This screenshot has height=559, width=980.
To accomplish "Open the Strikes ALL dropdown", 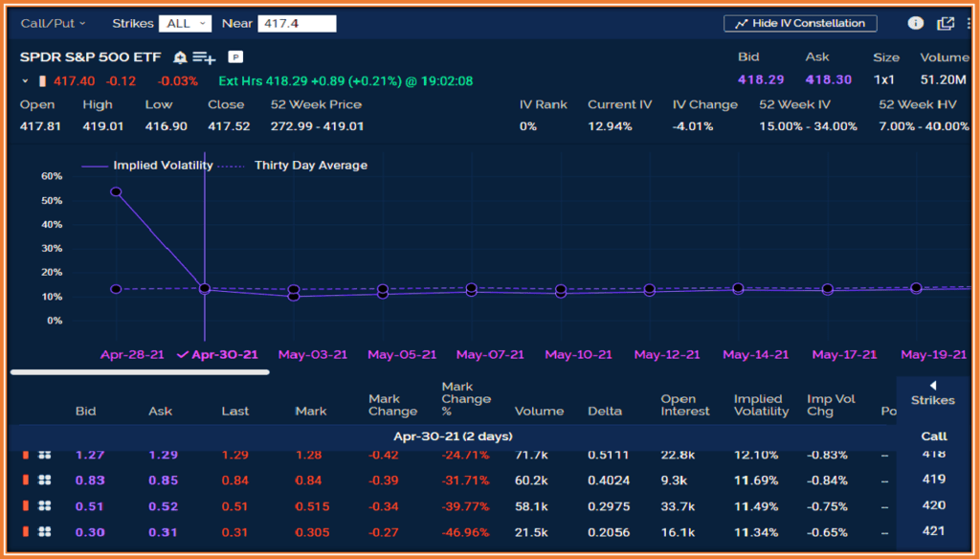I will click(x=185, y=23).
